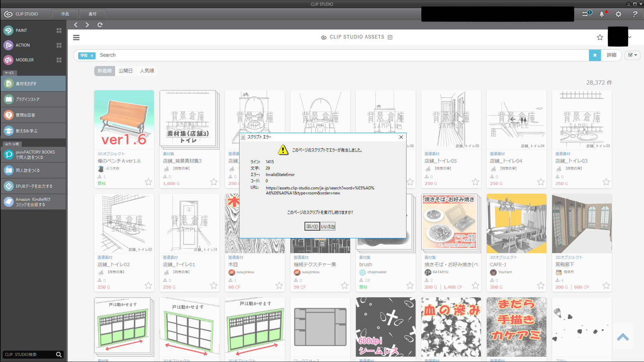Viewport: 644px width, 362px height.
Task: Open the notifications bell icon
Action: tap(602, 14)
